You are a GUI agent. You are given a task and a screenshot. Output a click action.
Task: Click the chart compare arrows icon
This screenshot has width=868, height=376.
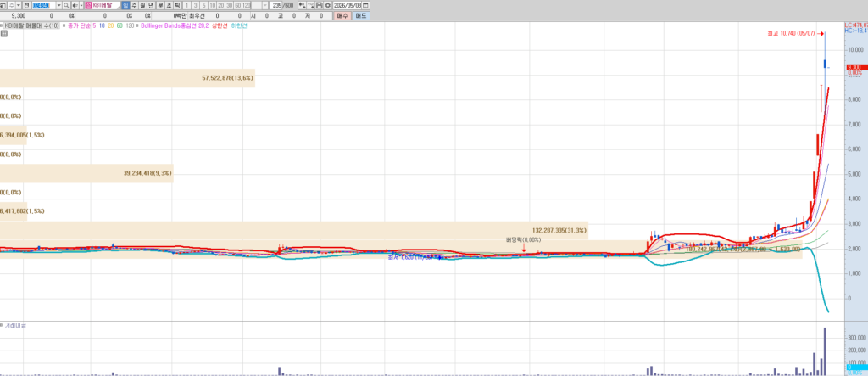302,5
